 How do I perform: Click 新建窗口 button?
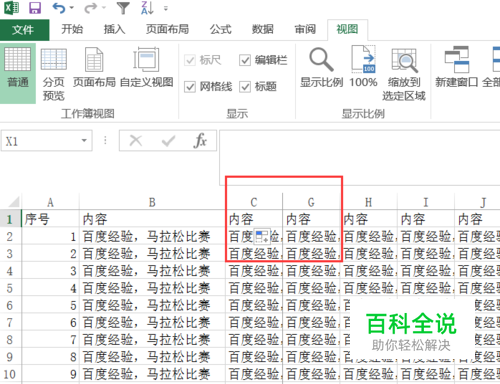tap(457, 68)
